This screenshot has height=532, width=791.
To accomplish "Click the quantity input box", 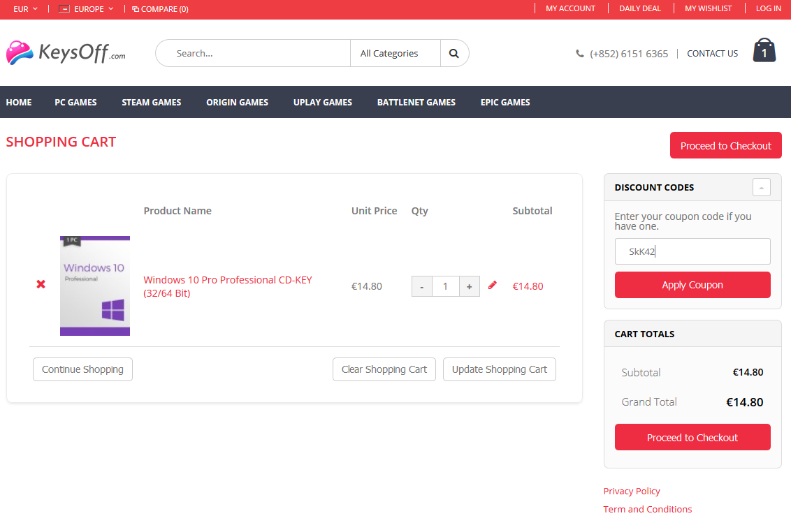I will (445, 286).
